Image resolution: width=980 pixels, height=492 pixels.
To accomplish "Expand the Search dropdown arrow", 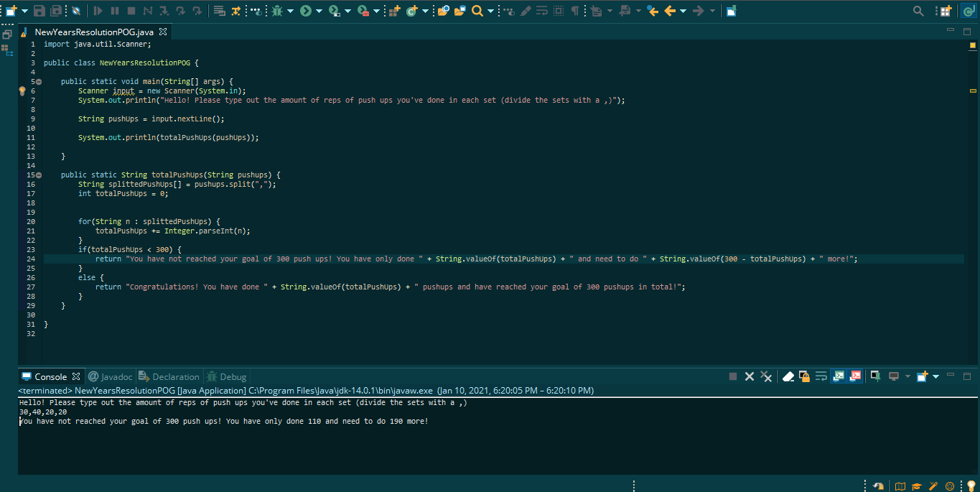I will tap(490, 11).
